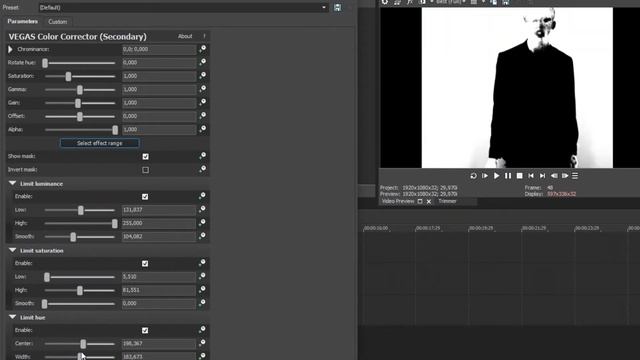Viewport: 640px width, 360px height.
Task: Open the Preset dropdown list
Action: (324, 7)
